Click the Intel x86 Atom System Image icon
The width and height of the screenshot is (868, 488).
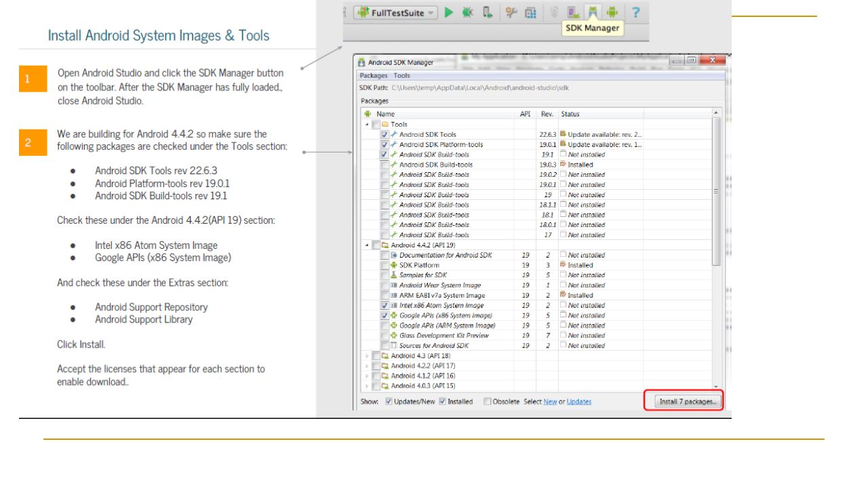tap(394, 306)
